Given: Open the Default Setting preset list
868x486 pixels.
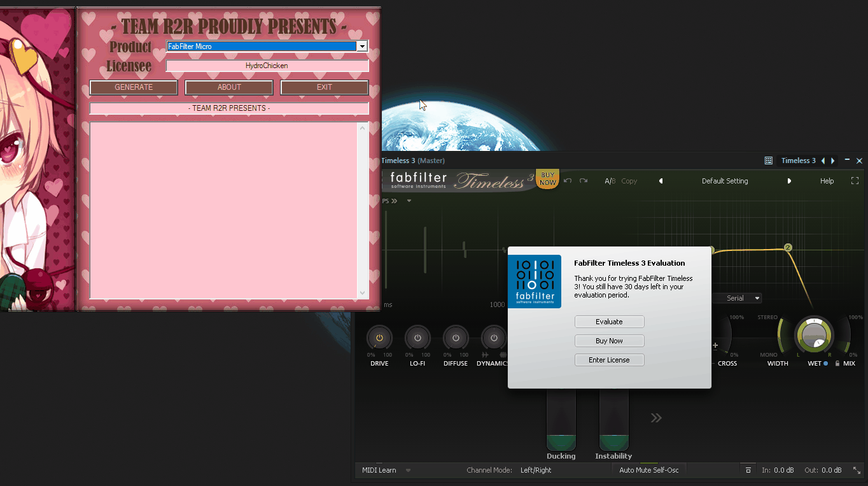Looking at the screenshot, I should tap(725, 181).
